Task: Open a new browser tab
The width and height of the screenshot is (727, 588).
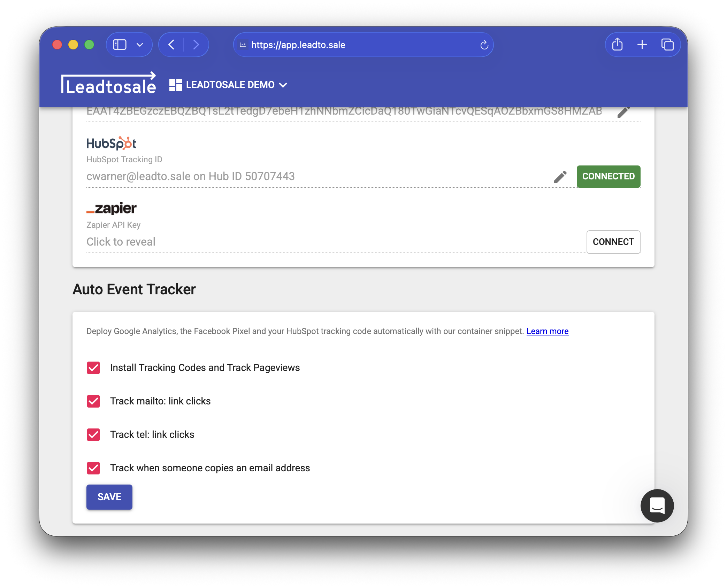Action: [x=642, y=45]
